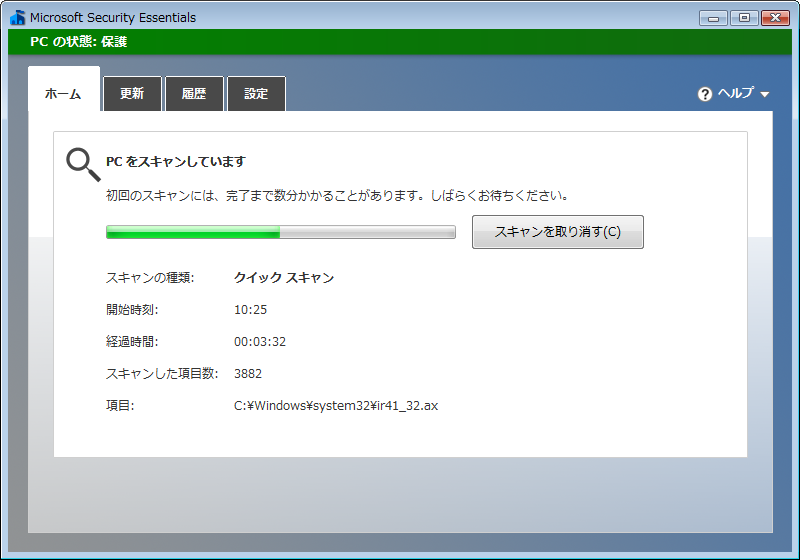This screenshot has height=560, width=800.
Task: Maximize the Security Essentials window
Action: (744, 18)
